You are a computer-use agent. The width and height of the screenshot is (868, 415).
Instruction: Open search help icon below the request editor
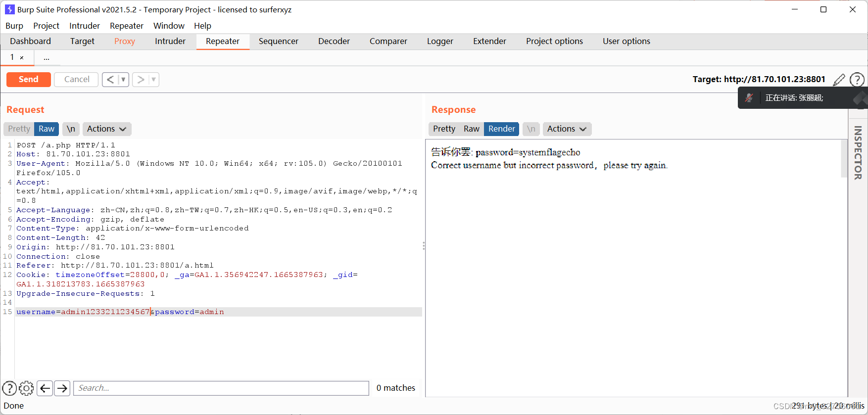(9, 388)
